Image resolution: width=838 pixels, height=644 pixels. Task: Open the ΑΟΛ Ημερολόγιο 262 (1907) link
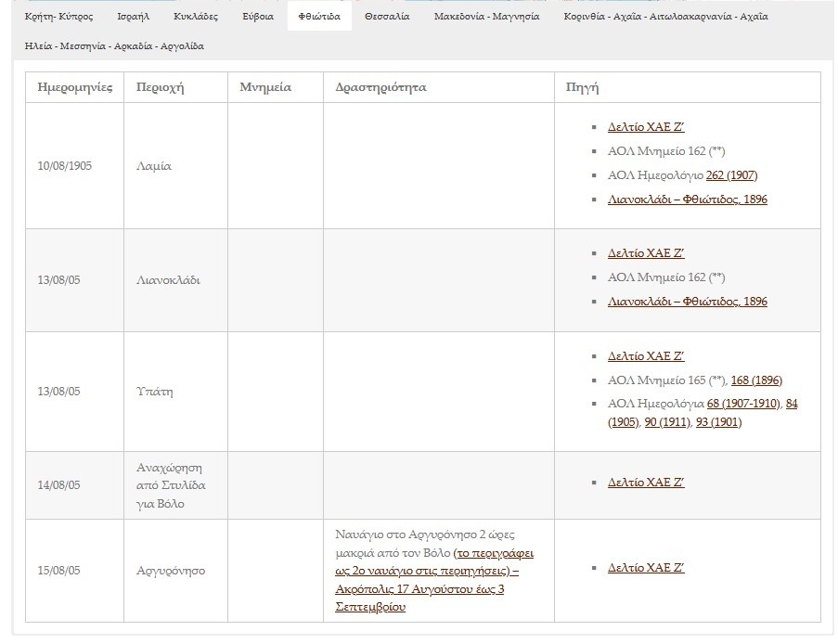[731, 175]
